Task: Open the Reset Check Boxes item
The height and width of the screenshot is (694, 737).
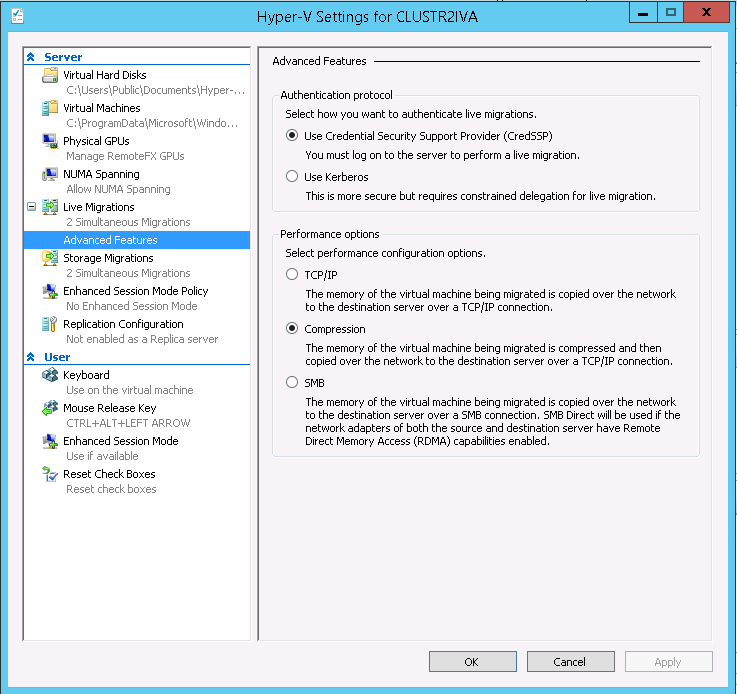Action: pyautogui.click(x=109, y=474)
